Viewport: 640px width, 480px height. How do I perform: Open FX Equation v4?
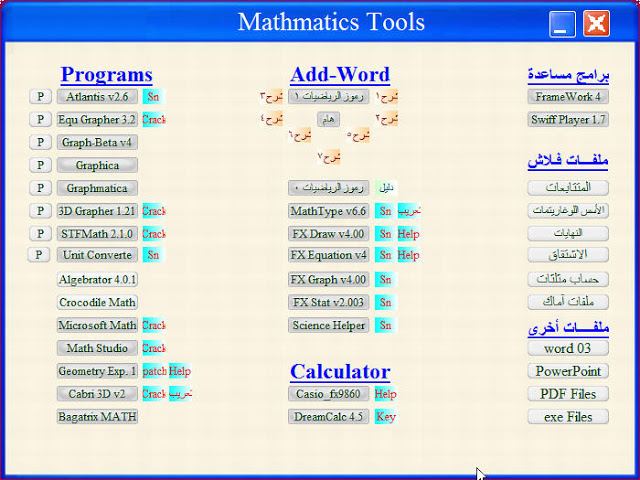tap(329, 255)
